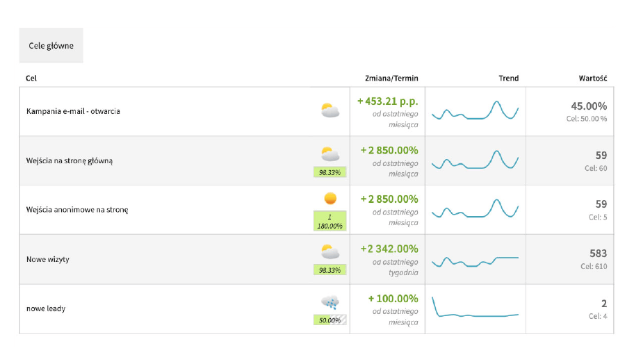Click the cloudy icon for Nowe wizyty
Image resolution: width=634 pixels, height=364 pixels.
point(330,251)
